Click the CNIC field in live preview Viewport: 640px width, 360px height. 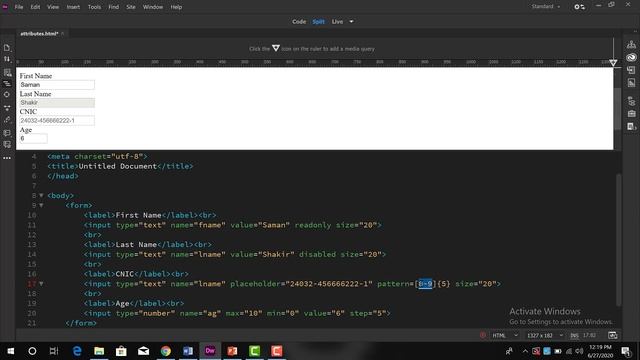click(57, 121)
